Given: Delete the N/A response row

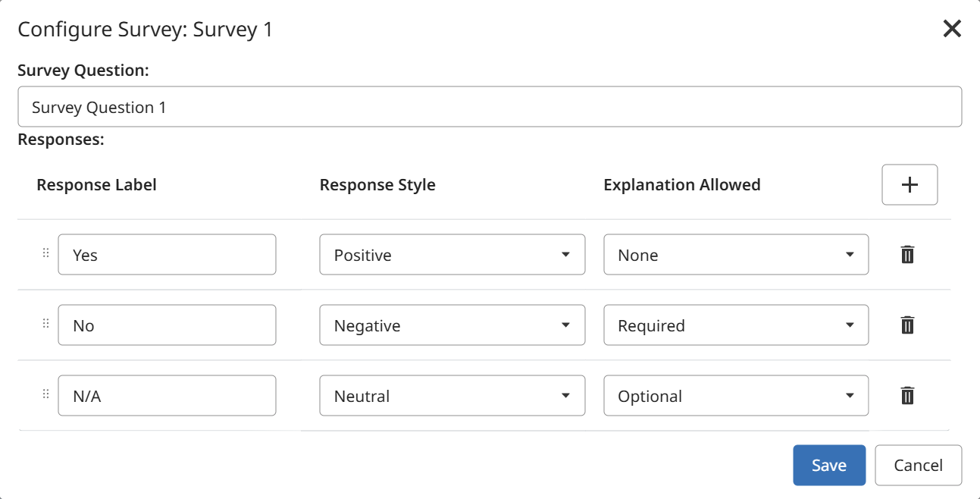Looking at the screenshot, I should [x=907, y=396].
